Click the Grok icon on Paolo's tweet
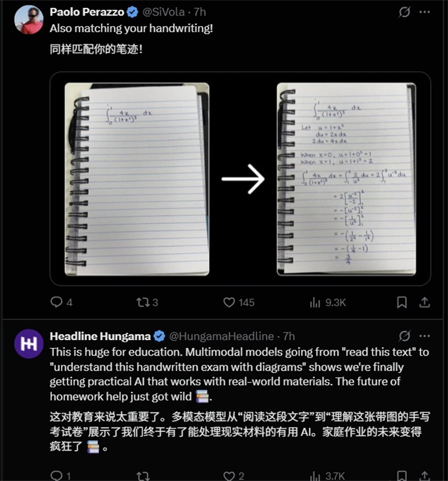 (404, 12)
